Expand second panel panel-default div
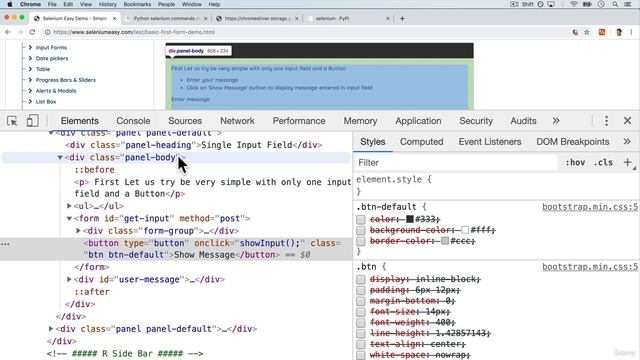The width and height of the screenshot is (640, 360). (x=51, y=329)
